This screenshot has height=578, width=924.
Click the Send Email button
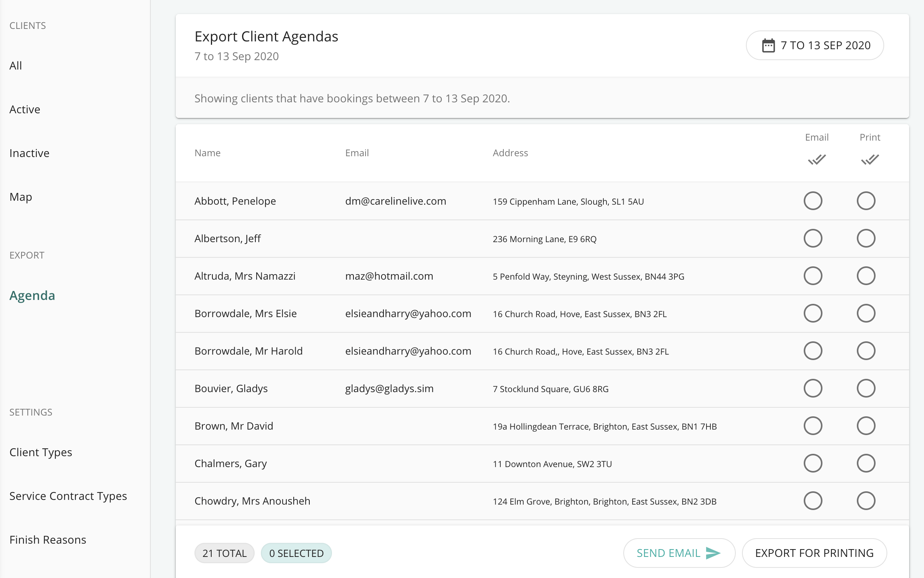[x=679, y=553]
